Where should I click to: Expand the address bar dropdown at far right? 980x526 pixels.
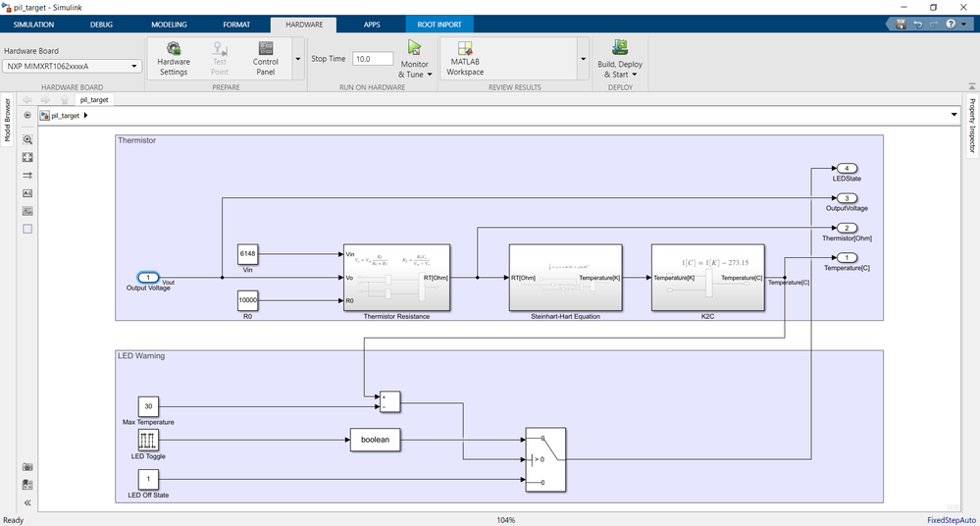coord(954,115)
